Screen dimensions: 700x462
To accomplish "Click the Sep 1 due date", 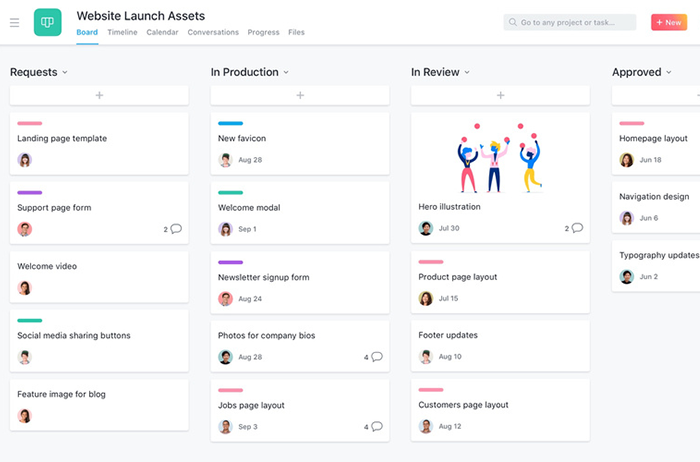I will (247, 229).
